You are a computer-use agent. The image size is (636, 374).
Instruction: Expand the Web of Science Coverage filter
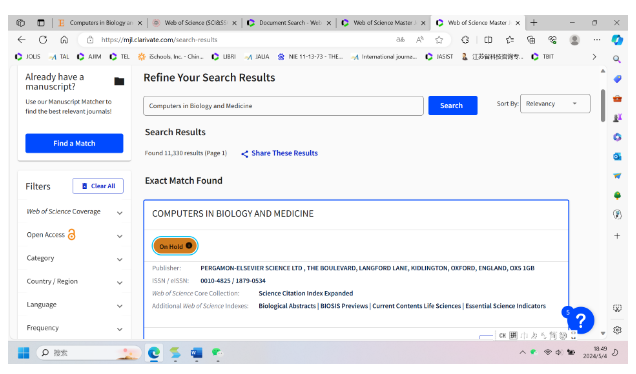coord(74,212)
